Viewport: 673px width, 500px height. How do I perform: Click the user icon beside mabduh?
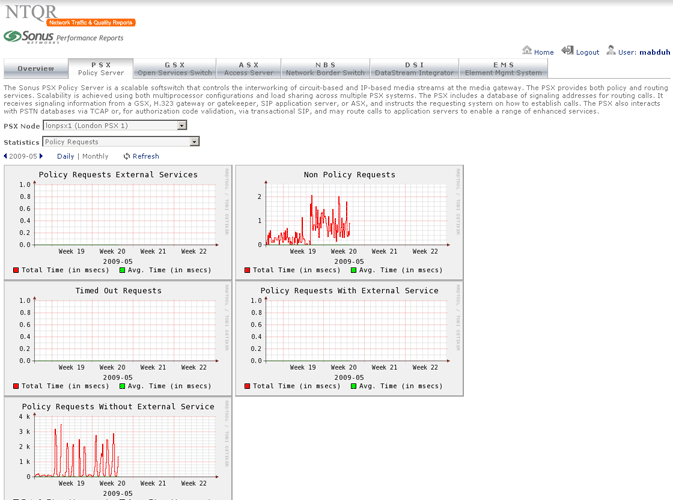pos(609,51)
